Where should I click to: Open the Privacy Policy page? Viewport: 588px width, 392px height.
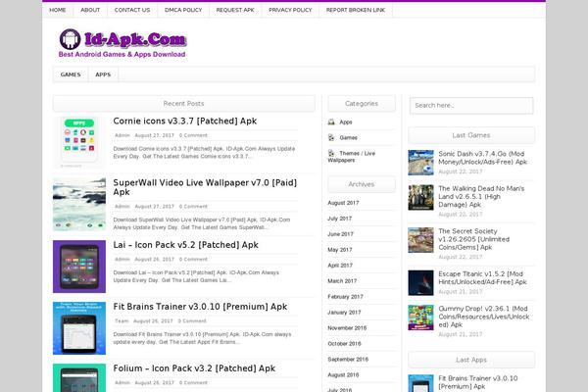click(290, 10)
